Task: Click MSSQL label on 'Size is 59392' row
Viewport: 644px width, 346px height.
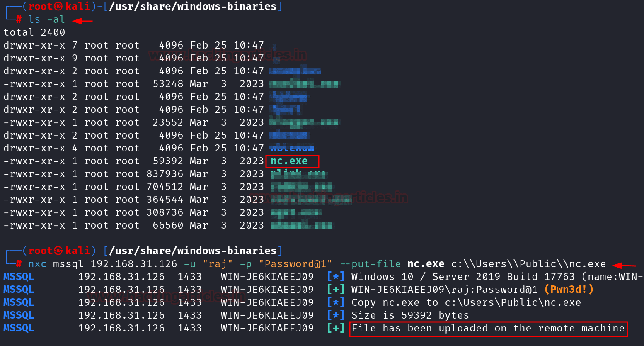Action: coord(19,315)
